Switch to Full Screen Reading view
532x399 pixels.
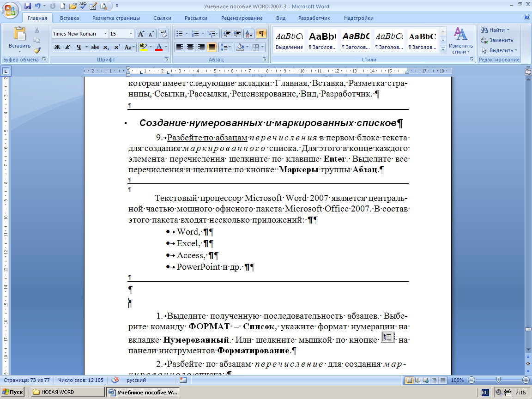tap(417, 381)
